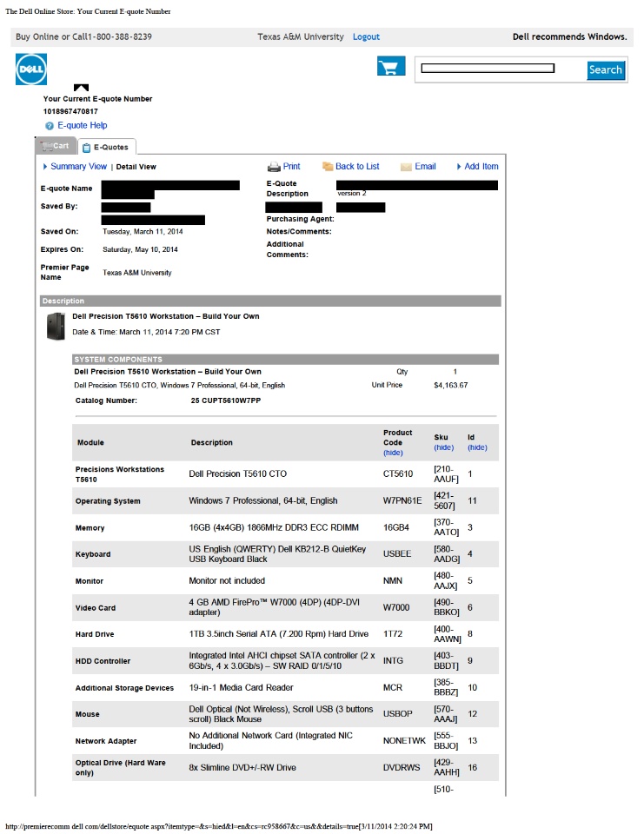644x834 pixels.
Task: Click sku [210-AAUF]
Action: click(x=446, y=474)
